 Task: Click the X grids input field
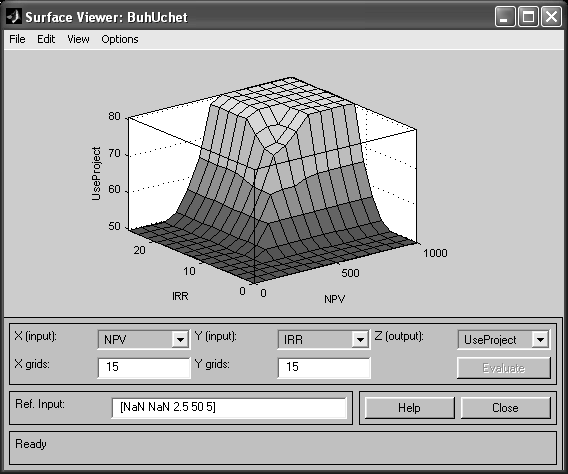click(x=144, y=368)
